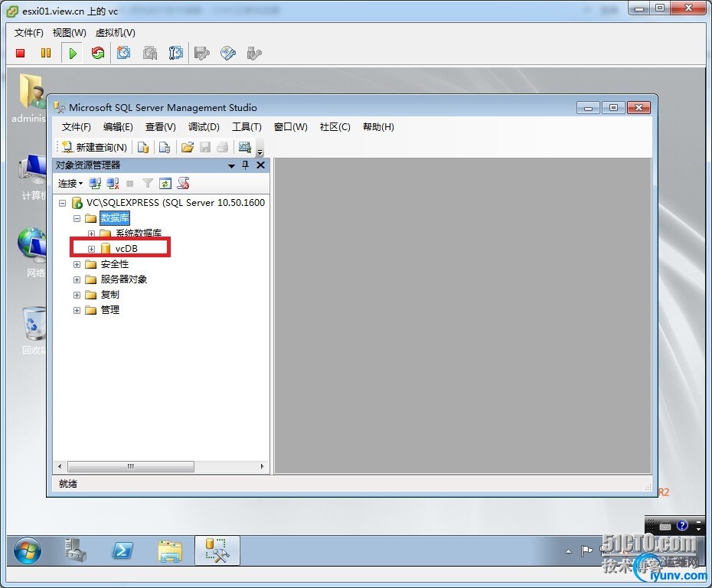This screenshot has width=712, height=588.
Task: Open PowerShell from the taskbar
Action: pos(122,550)
